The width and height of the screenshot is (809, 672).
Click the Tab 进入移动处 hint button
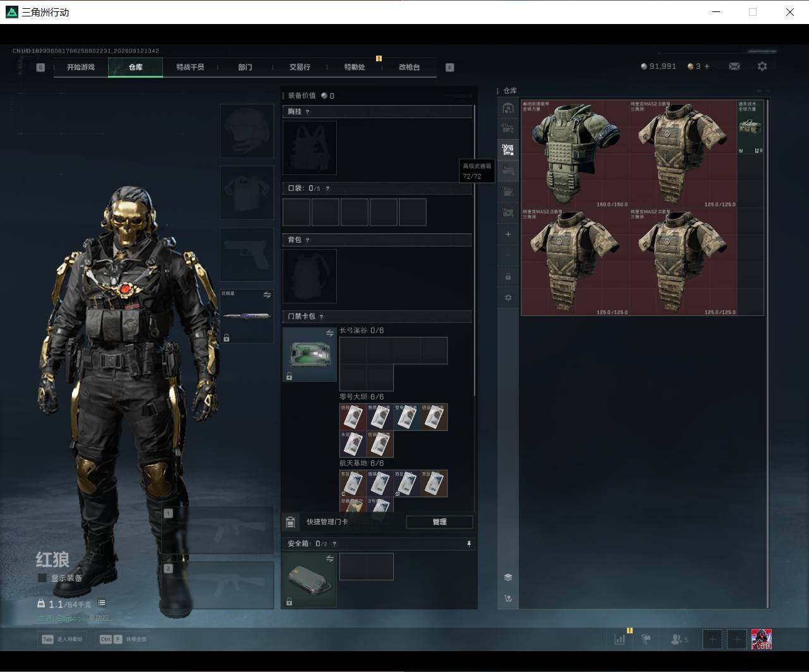[x=63, y=639]
